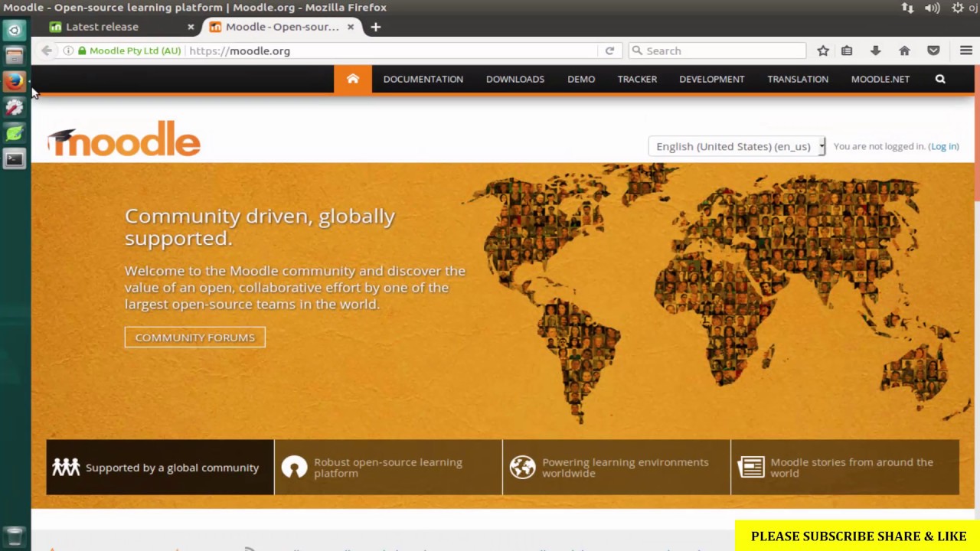Click the Community driven, globally supported heading
The width and height of the screenshot is (980, 551).
point(260,227)
